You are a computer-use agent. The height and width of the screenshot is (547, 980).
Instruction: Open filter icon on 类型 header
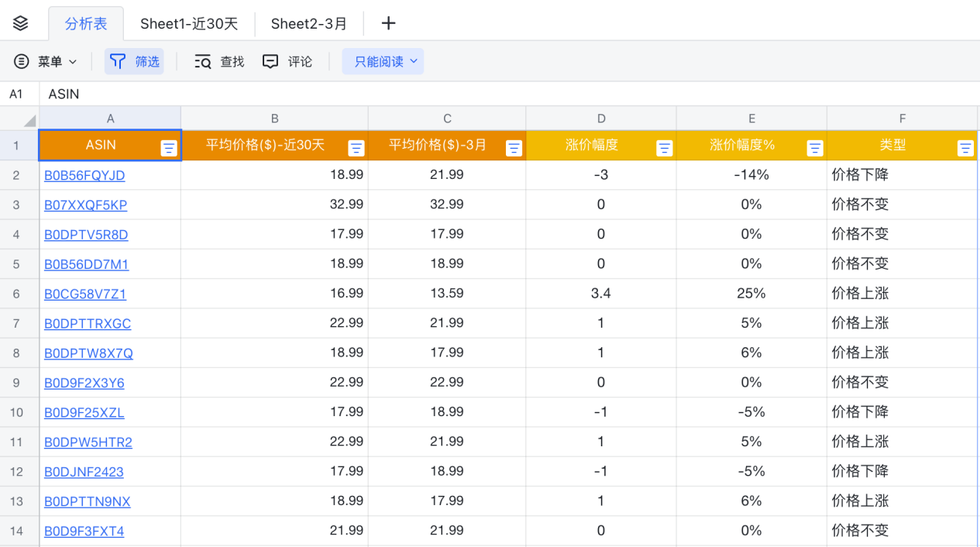[x=965, y=149]
